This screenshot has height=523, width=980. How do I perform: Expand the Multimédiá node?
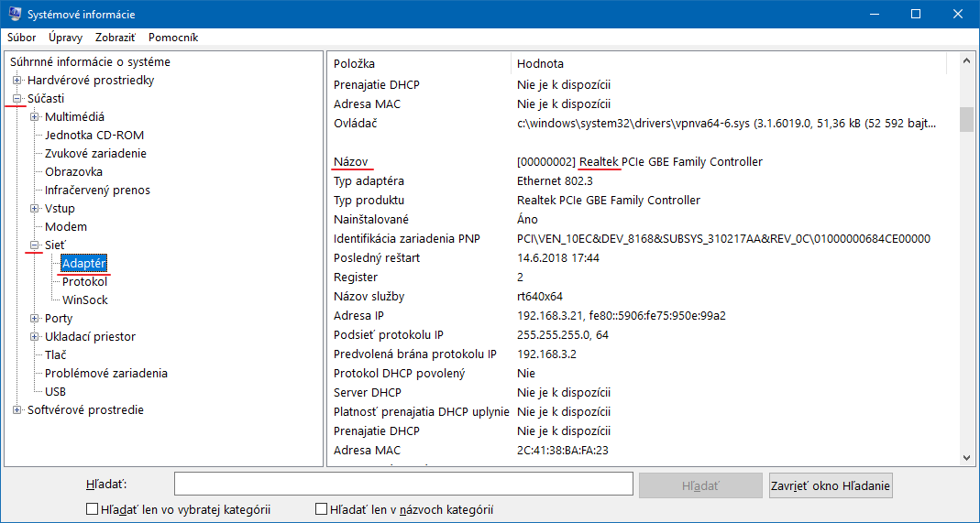[x=34, y=116]
